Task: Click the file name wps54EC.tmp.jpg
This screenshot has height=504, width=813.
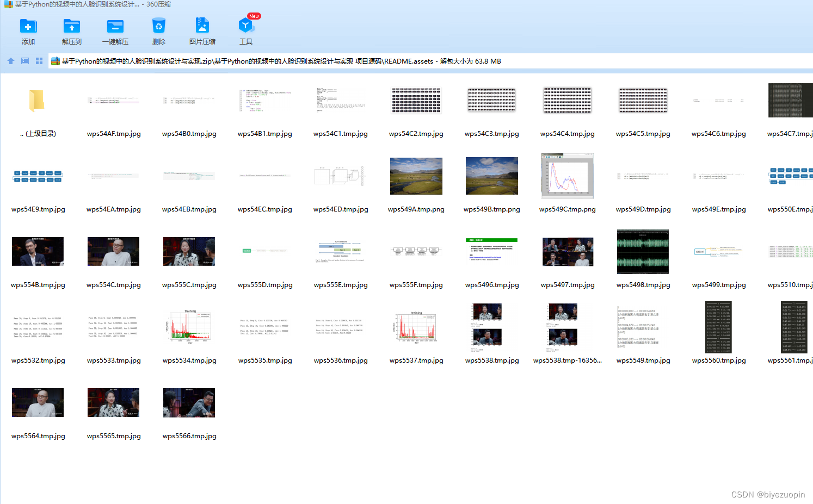Action: pos(265,209)
